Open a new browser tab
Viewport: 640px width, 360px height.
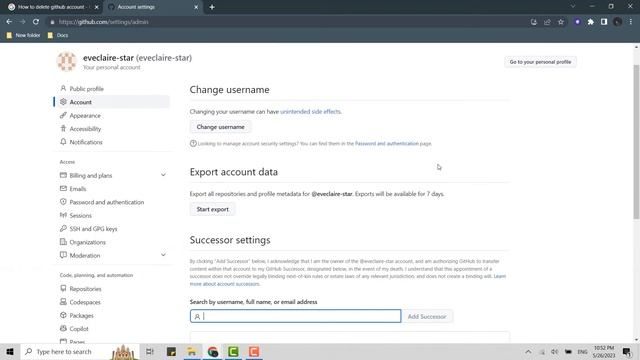pyautogui.click(x=212, y=7)
